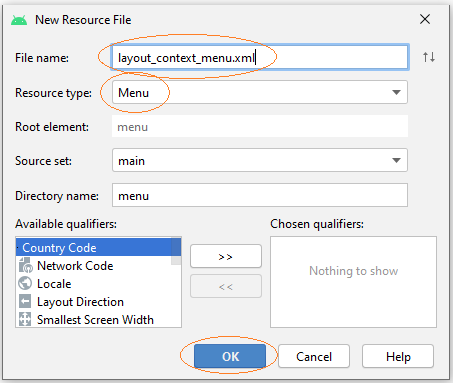Click the Resource type combo box showing Menu
The width and height of the screenshot is (453, 383).
260,92
